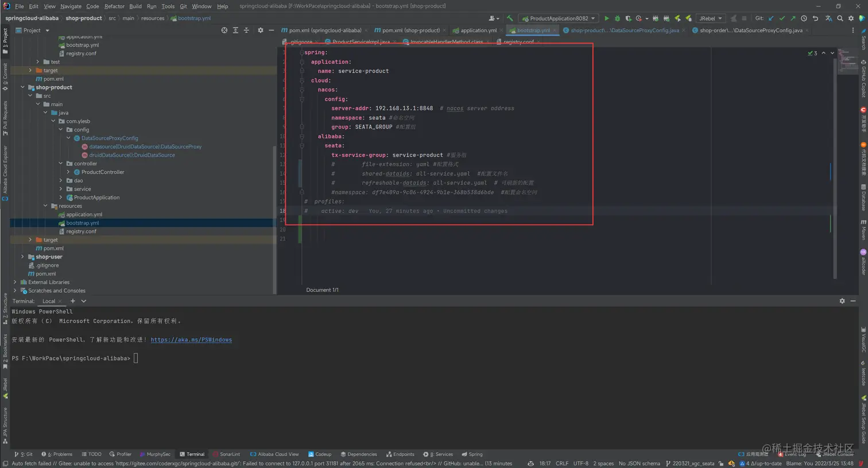Update project via Git blue arrow
The width and height of the screenshot is (868, 468).
771,18
